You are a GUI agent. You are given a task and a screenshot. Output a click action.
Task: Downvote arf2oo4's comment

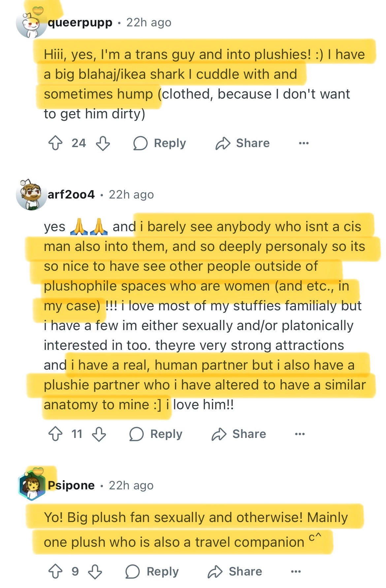(99, 434)
